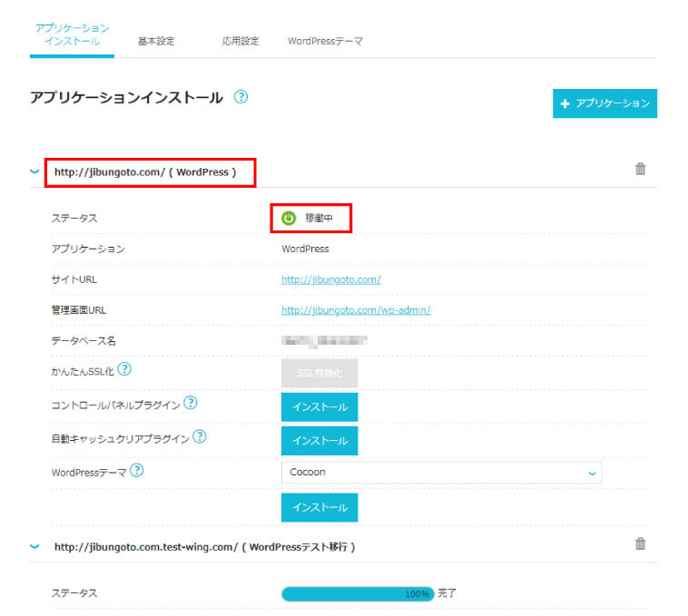
Task: Click the 100% status progress bar
Action: coord(358,593)
